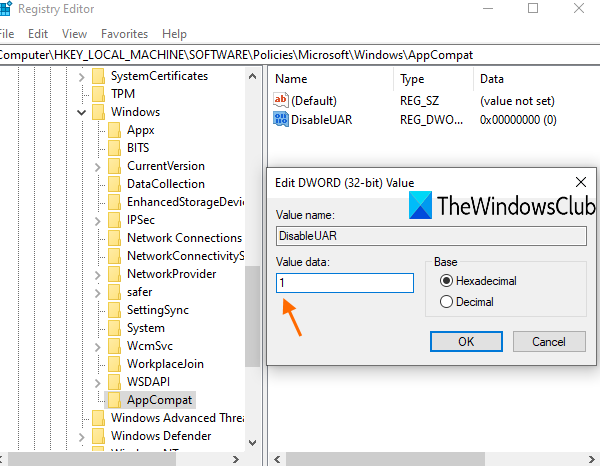Collapse the Windows key

(x=81, y=112)
